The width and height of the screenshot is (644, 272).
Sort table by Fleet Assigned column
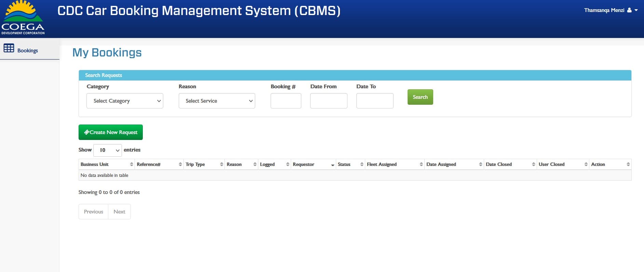pyautogui.click(x=395, y=165)
